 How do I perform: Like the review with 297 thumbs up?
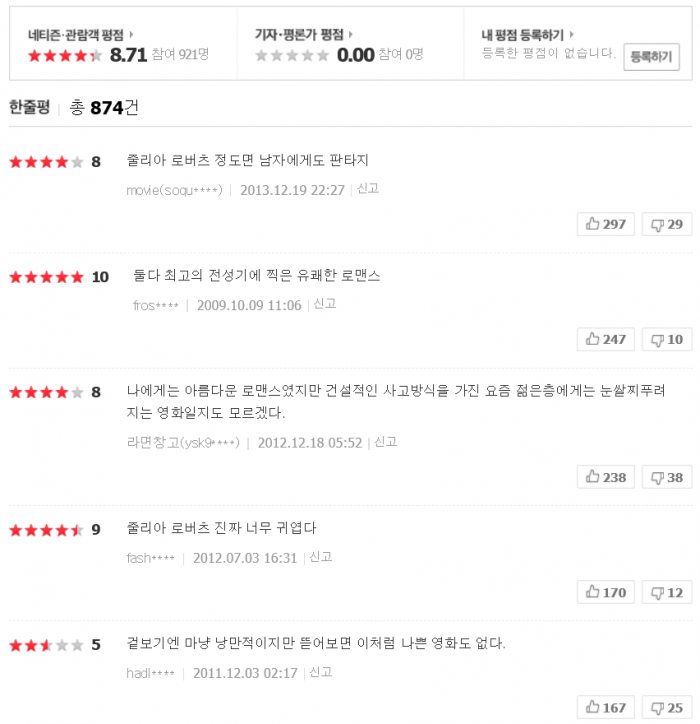(605, 224)
